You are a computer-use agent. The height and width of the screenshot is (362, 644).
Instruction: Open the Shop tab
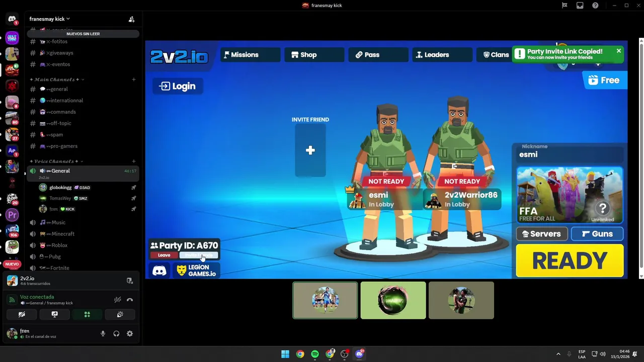pos(314,55)
